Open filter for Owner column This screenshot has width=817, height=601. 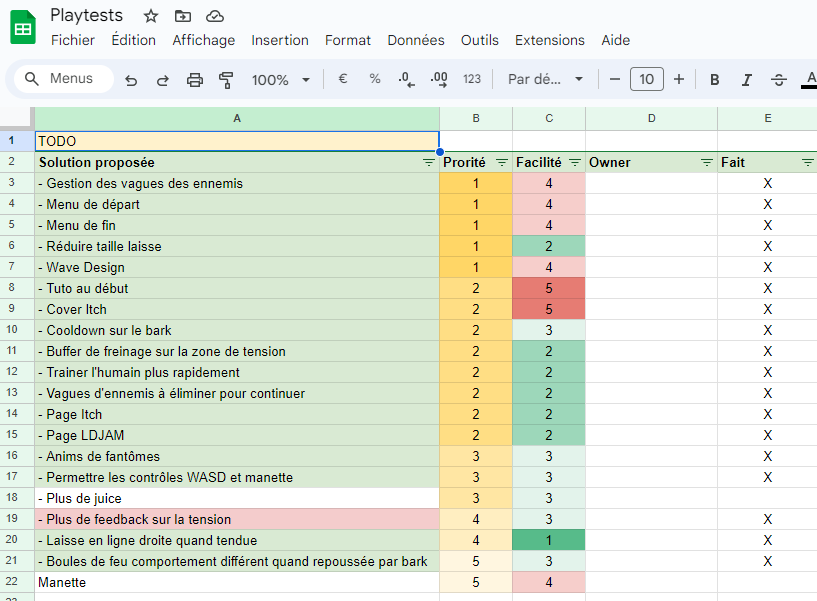707,163
